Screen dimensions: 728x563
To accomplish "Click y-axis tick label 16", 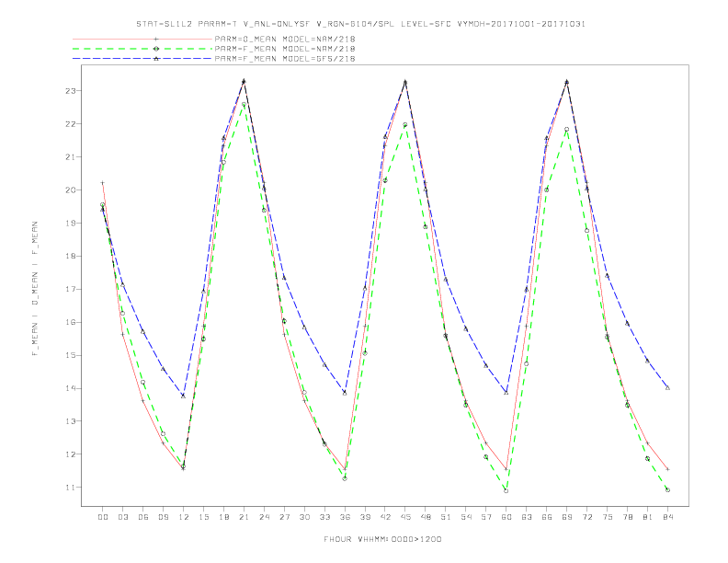I will point(70,322).
